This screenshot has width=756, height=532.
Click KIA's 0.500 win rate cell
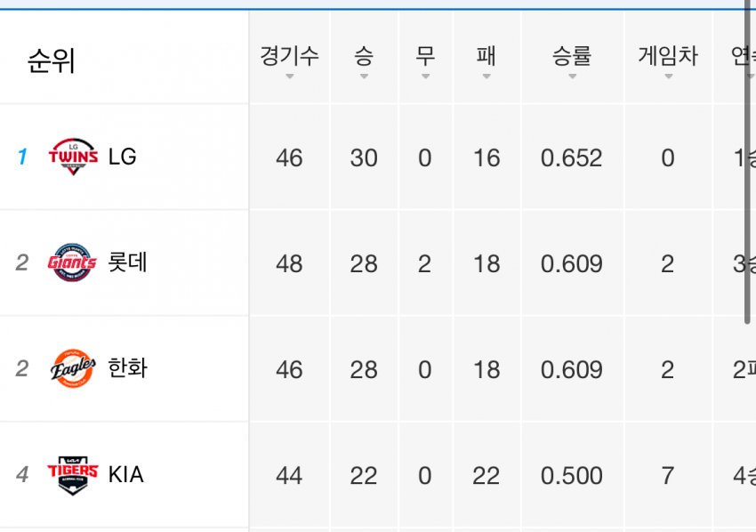pos(571,476)
